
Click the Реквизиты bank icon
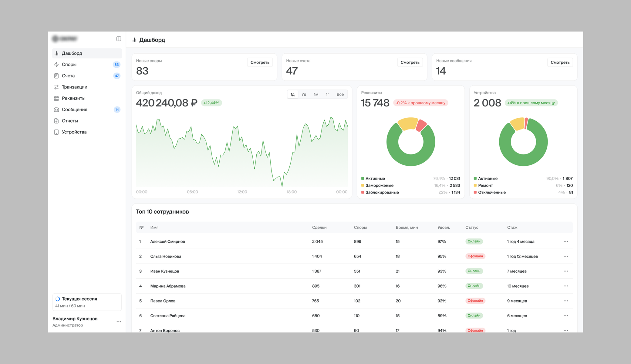[x=56, y=98]
